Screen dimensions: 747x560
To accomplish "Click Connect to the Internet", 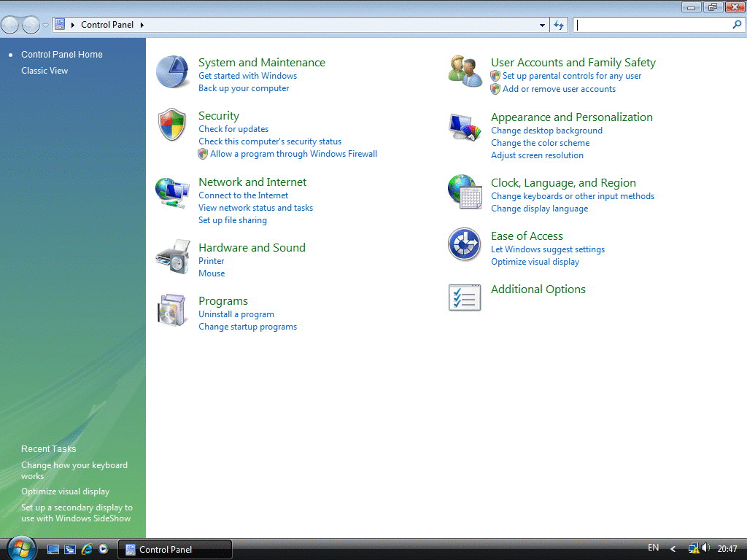I will [243, 195].
